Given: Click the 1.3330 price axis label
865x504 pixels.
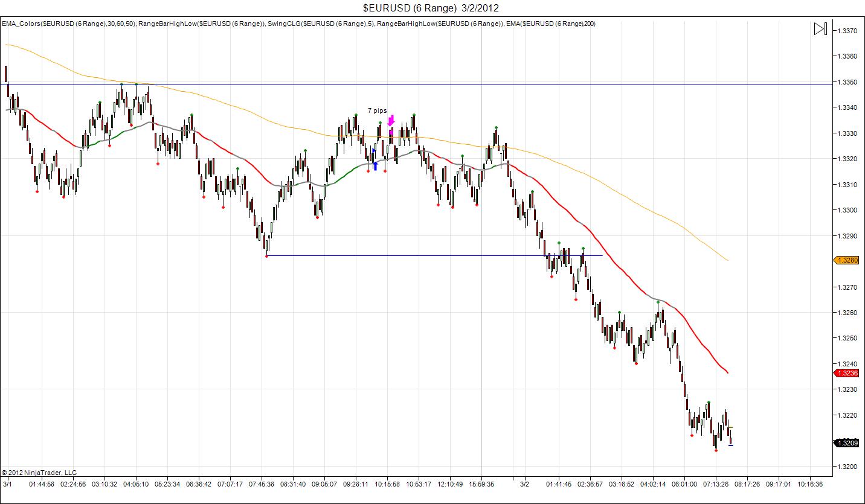Looking at the screenshot, I should (846, 133).
